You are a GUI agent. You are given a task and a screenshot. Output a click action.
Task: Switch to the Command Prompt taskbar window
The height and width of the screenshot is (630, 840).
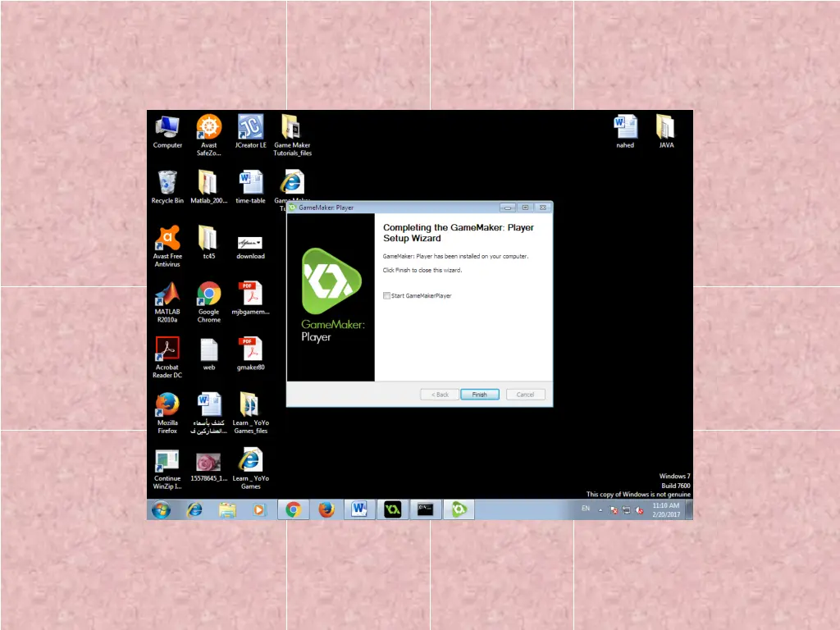(425, 509)
